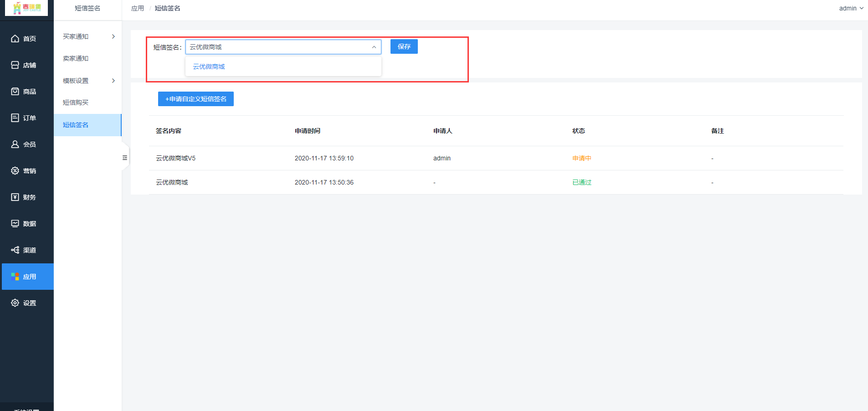Click the 应用 breadcrumb link
This screenshot has height=411, width=868.
[x=138, y=8]
